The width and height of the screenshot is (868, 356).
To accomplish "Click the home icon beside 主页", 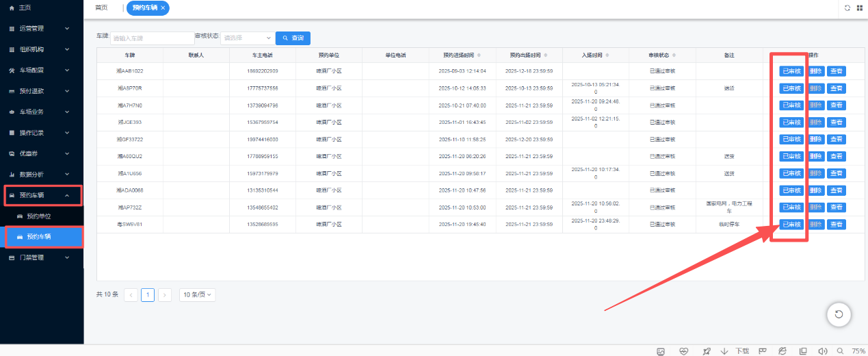I will 12,8.
